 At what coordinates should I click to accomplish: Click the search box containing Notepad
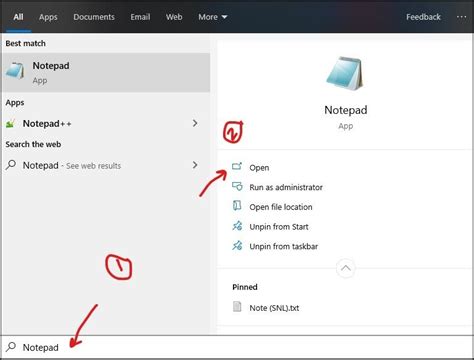pos(237,347)
